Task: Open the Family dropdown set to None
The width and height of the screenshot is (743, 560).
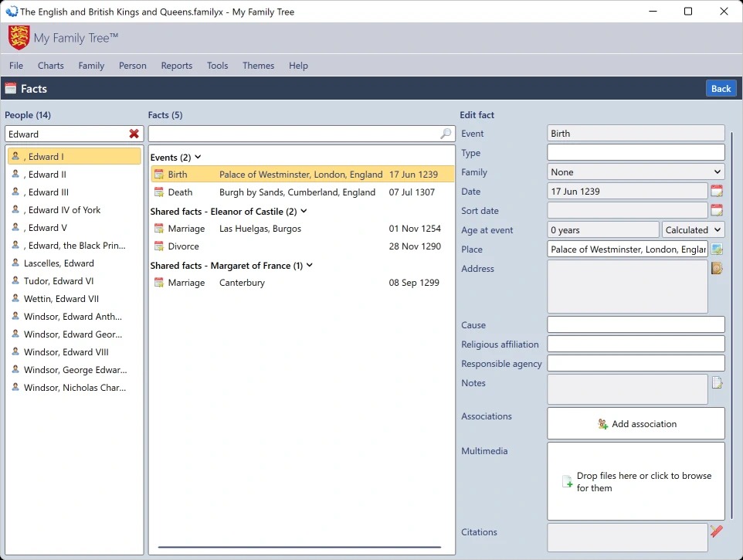Action: pyautogui.click(x=636, y=172)
